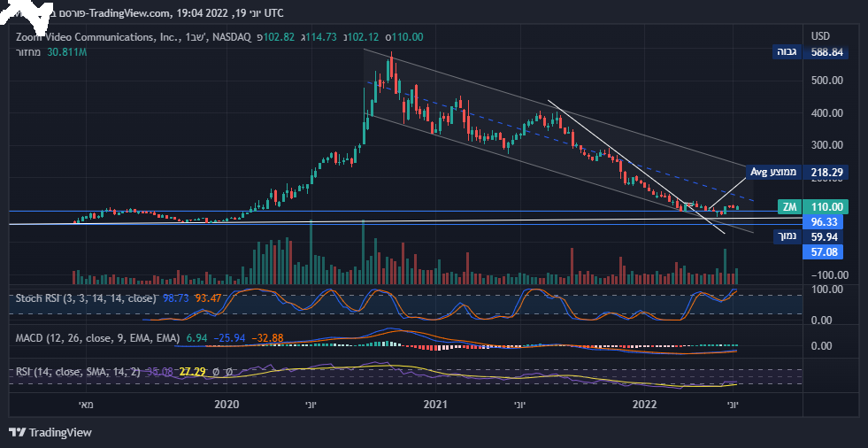Click the MACD value -25.94
Viewport: 868px width, 448px height.
pos(228,337)
